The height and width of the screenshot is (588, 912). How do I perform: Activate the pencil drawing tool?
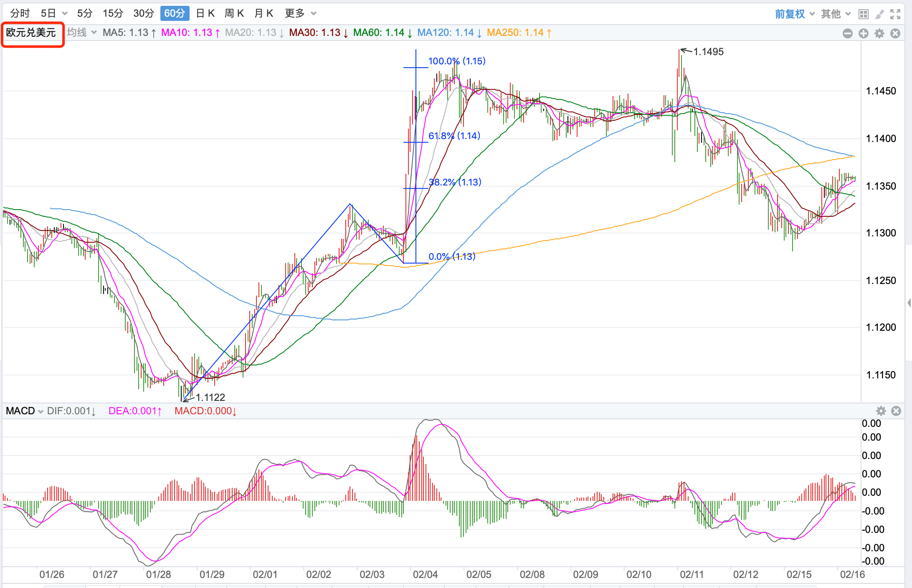[x=879, y=14]
